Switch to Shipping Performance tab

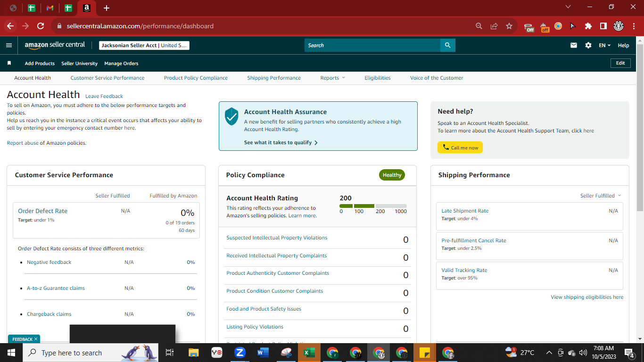pyautogui.click(x=274, y=78)
